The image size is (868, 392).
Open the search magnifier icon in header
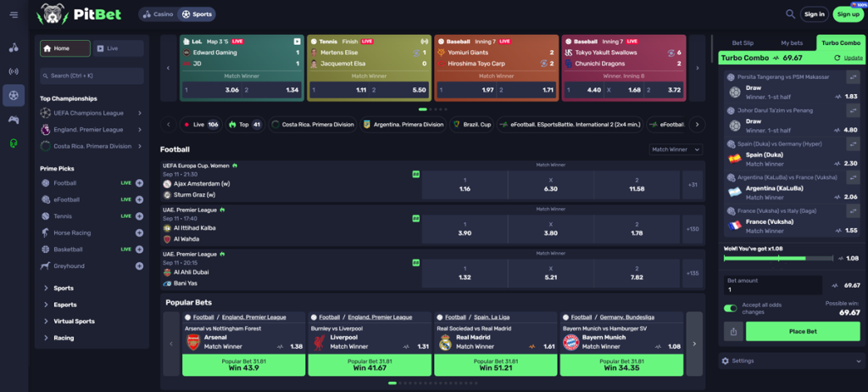(x=791, y=14)
